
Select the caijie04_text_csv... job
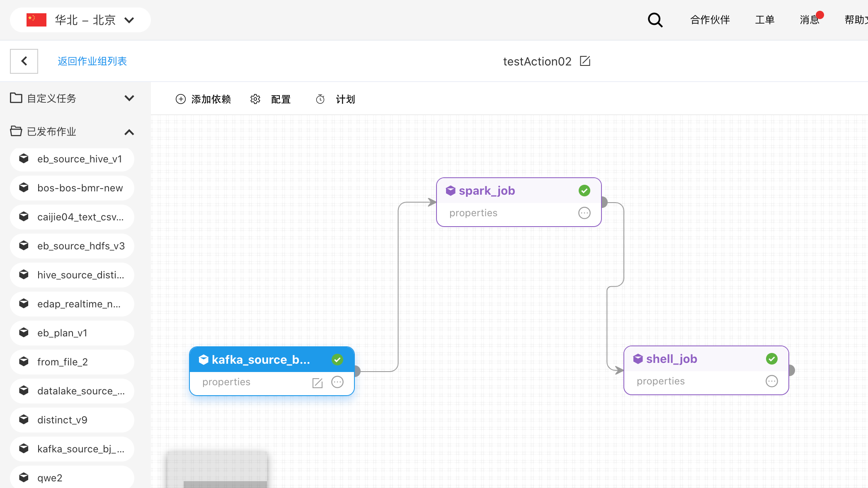click(x=72, y=217)
